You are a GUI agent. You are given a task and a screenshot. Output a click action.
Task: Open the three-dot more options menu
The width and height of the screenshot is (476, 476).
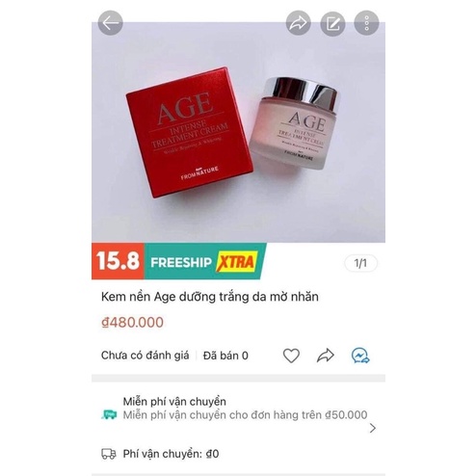coord(366,23)
